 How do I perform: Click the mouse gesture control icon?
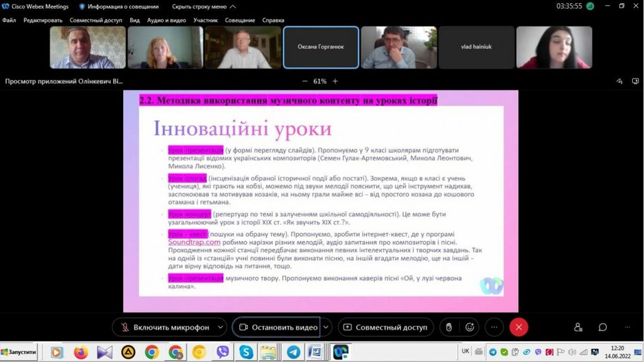click(448, 327)
